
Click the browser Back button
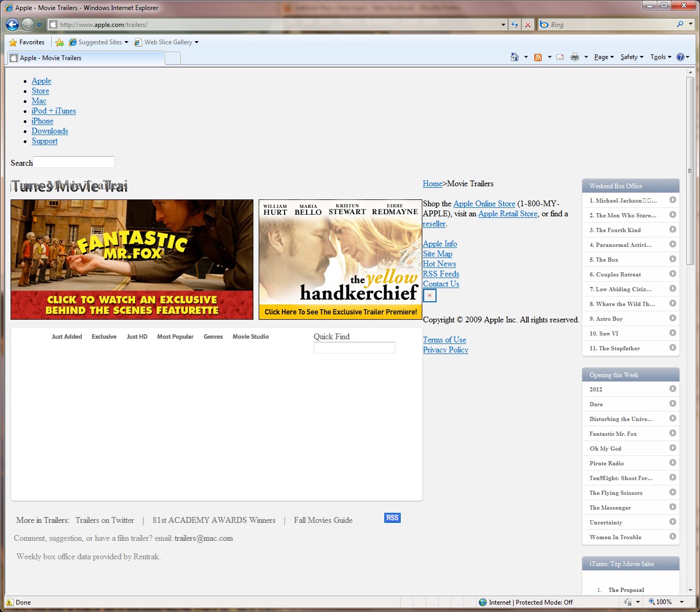[x=13, y=24]
